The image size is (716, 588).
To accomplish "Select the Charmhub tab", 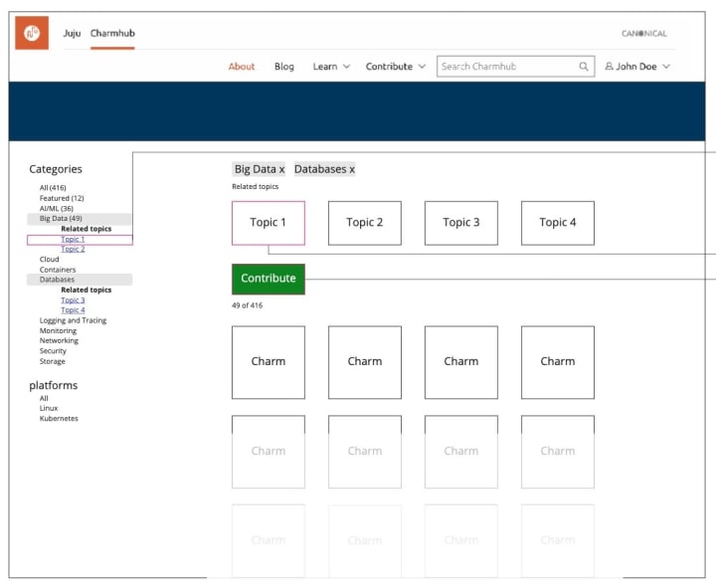I will coord(112,34).
